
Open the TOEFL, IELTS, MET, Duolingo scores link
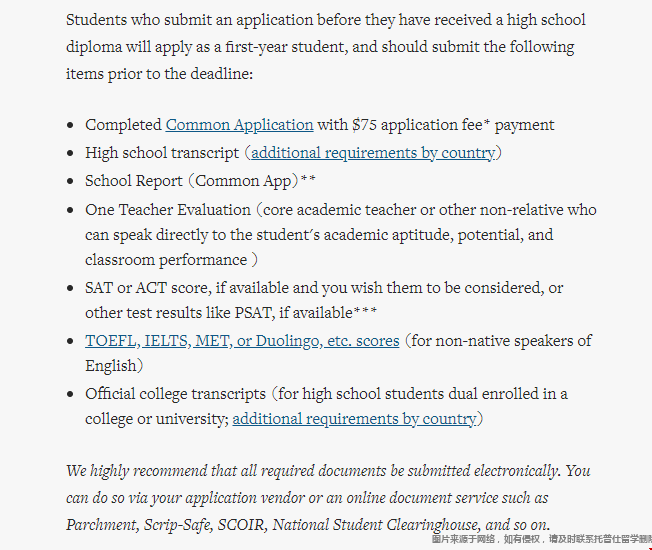click(242, 341)
